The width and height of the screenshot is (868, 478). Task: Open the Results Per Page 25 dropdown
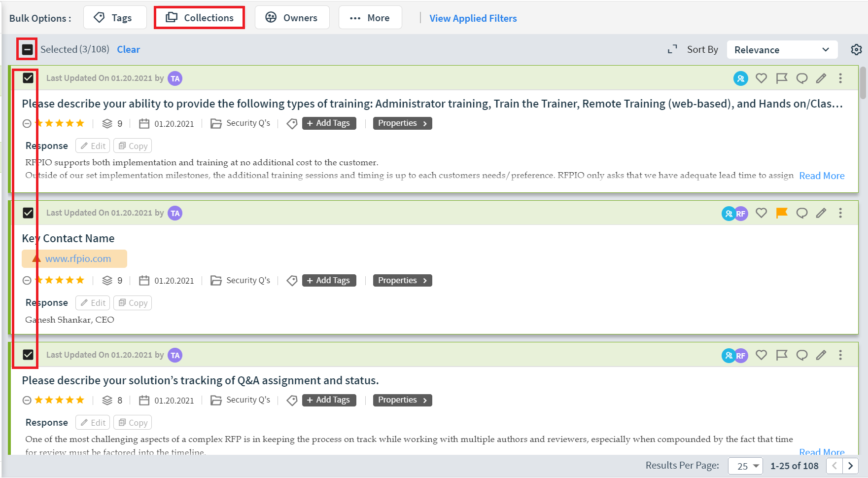coord(746,466)
